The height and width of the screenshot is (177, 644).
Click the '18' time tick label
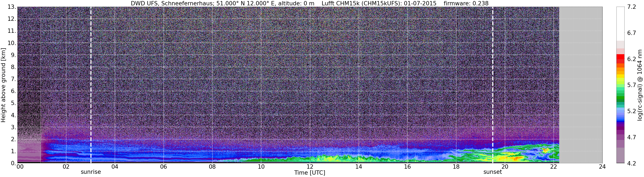(x=456, y=167)
